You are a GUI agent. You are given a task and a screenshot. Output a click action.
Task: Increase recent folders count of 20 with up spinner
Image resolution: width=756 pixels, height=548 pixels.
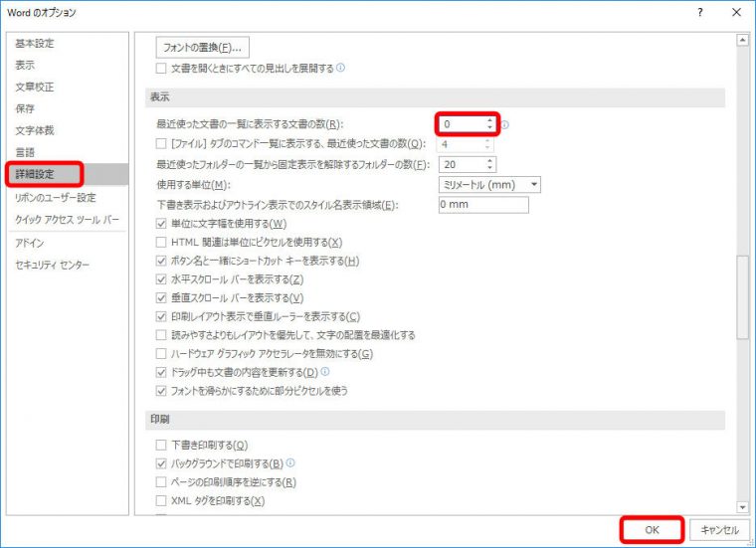point(490,161)
